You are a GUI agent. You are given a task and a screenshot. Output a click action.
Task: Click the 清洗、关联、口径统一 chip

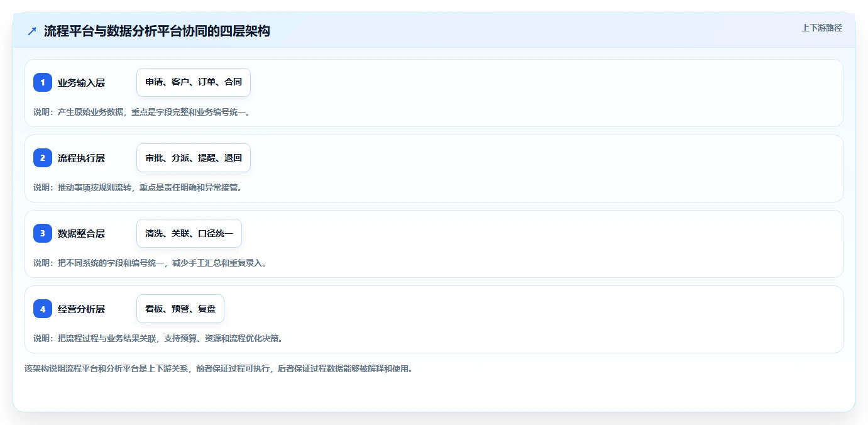(189, 233)
